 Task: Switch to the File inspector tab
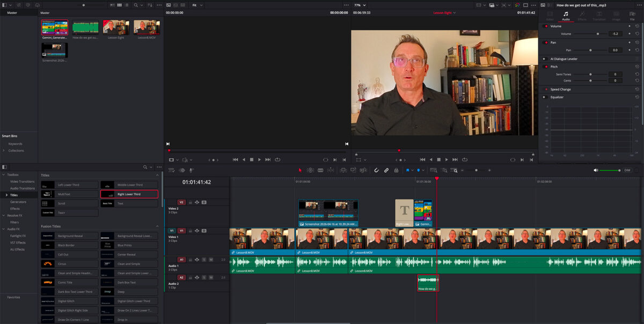[632, 16]
